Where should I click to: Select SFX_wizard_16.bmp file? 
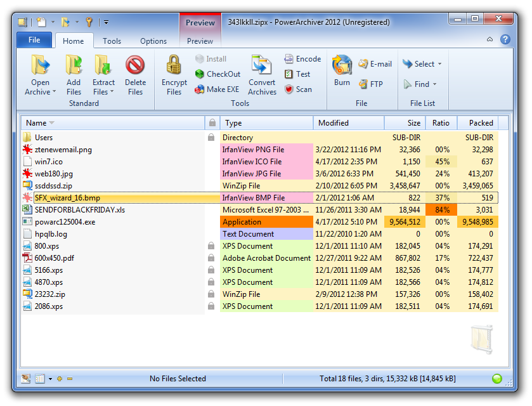(x=259, y=197)
